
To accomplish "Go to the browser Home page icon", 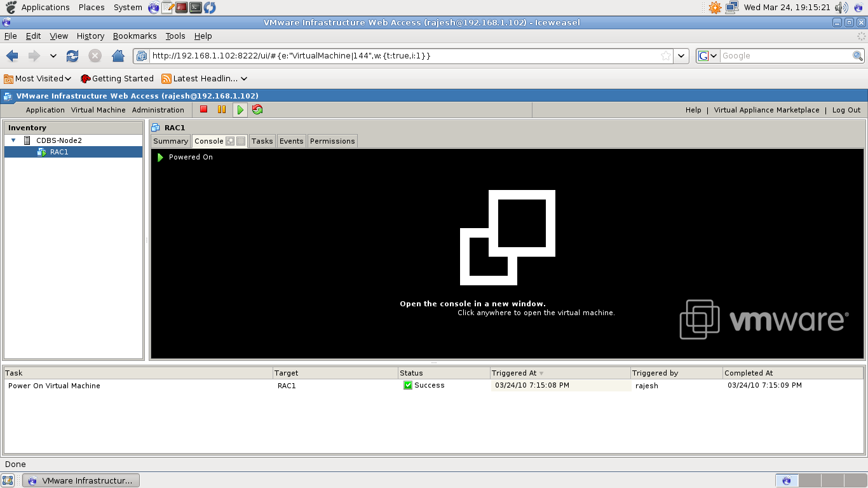I will click(118, 56).
